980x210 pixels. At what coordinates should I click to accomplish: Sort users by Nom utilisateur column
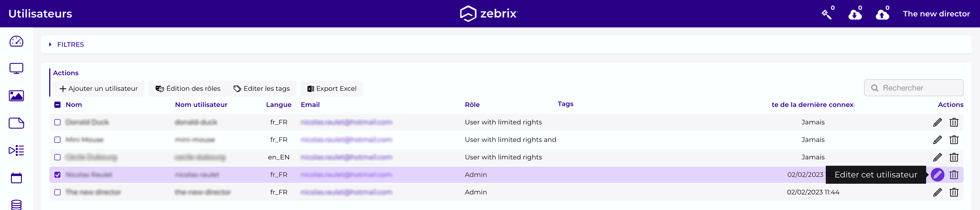(x=201, y=105)
